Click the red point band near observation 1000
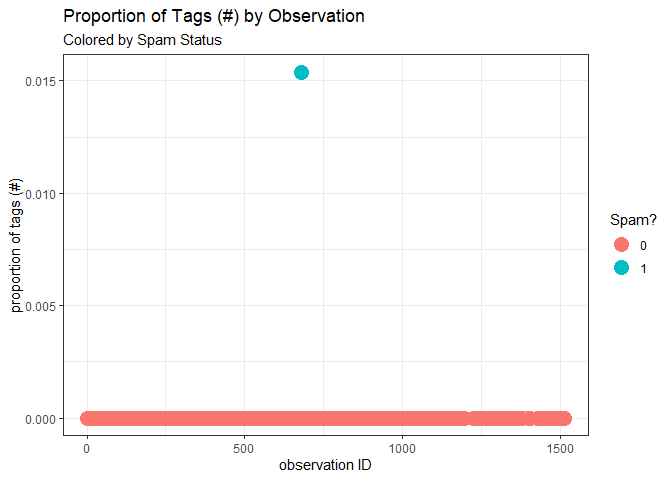The image size is (672, 480). tap(402, 418)
